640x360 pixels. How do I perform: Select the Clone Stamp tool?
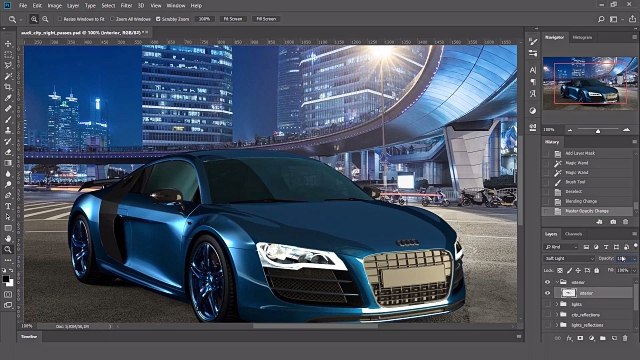tap(8, 130)
